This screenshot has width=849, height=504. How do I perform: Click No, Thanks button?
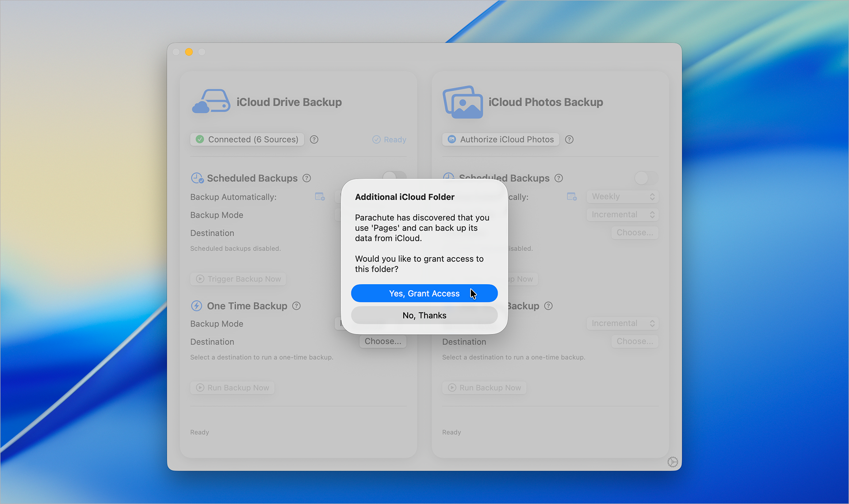(424, 315)
